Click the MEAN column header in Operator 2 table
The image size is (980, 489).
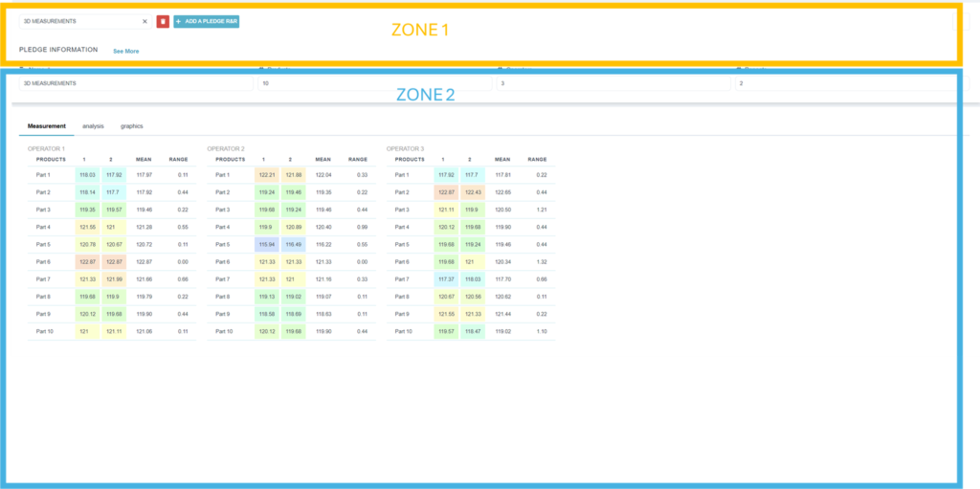[x=323, y=160]
